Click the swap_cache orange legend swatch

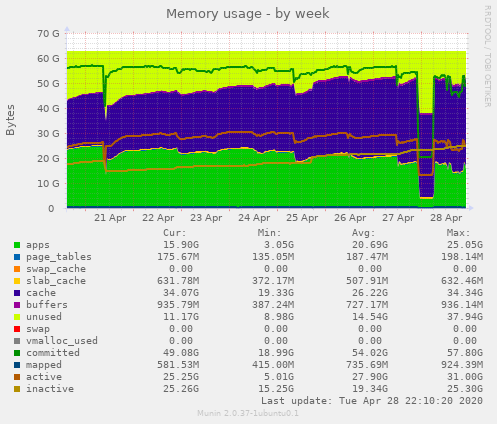tap(17, 269)
